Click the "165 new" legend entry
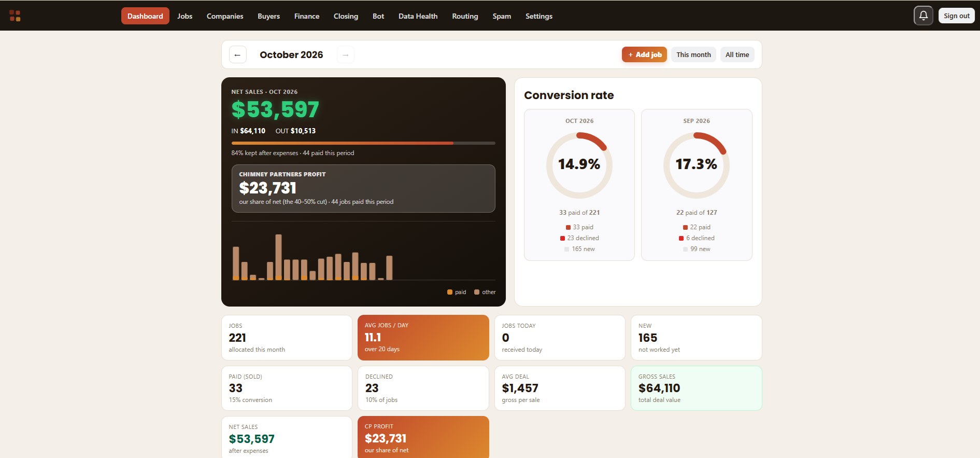Screen dimensions: 980x458 (579, 249)
